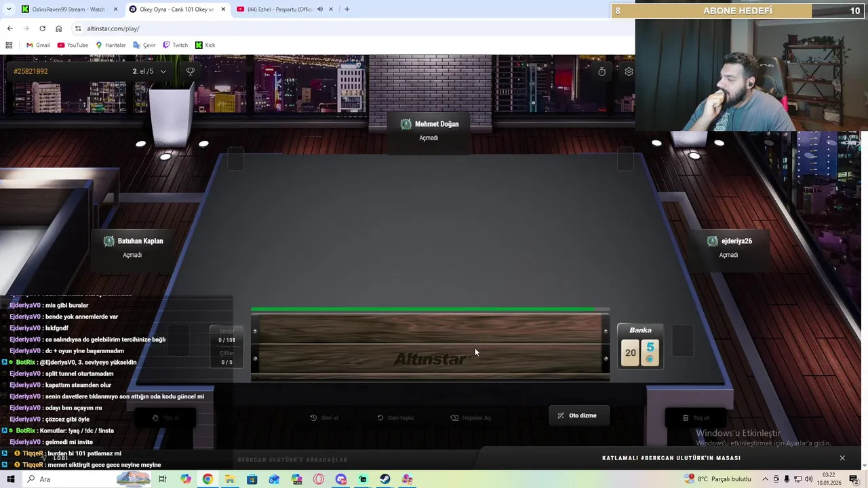868x488 pixels.
Task: Go to browser home page
Action: coord(58,28)
